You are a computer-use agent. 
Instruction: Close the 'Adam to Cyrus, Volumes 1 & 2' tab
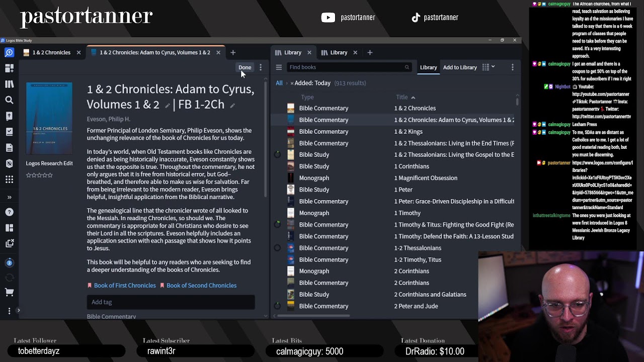pos(218,52)
